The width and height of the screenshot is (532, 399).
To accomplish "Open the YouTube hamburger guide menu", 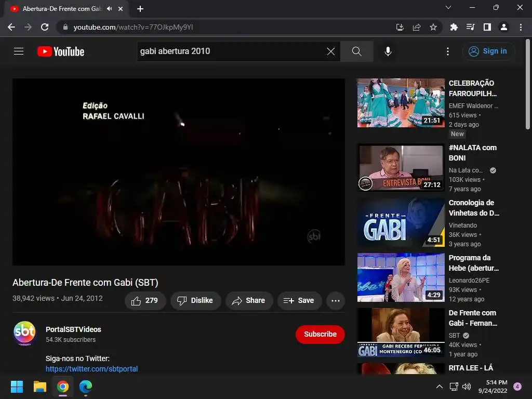I will click(19, 51).
